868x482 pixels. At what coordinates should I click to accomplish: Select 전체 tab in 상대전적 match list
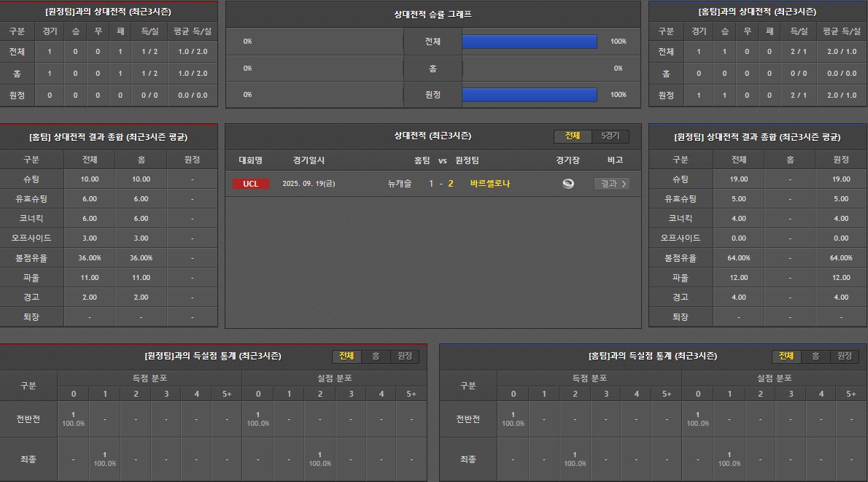573,136
